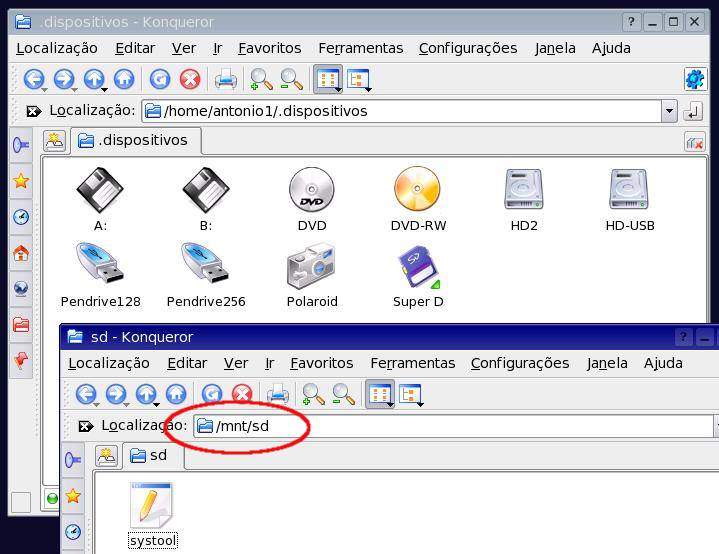Click the /mnt/sd location field
This screenshot has height=554, width=719.
click(x=450, y=426)
